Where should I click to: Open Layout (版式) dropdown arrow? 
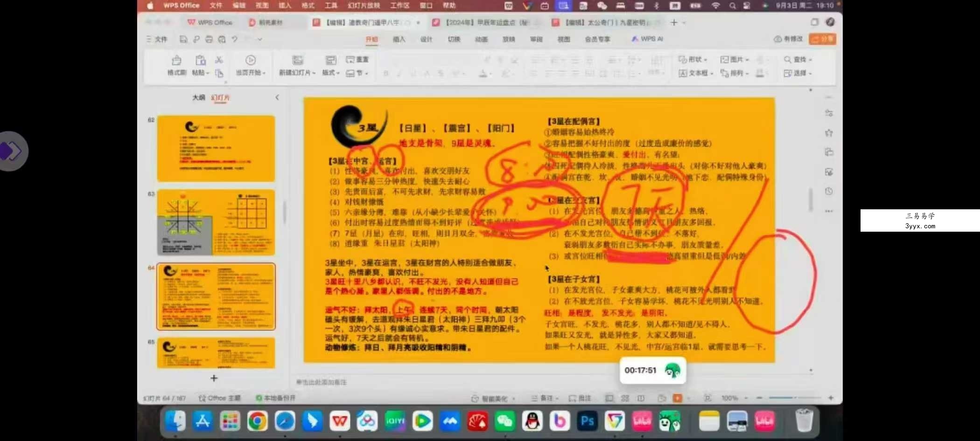338,73
